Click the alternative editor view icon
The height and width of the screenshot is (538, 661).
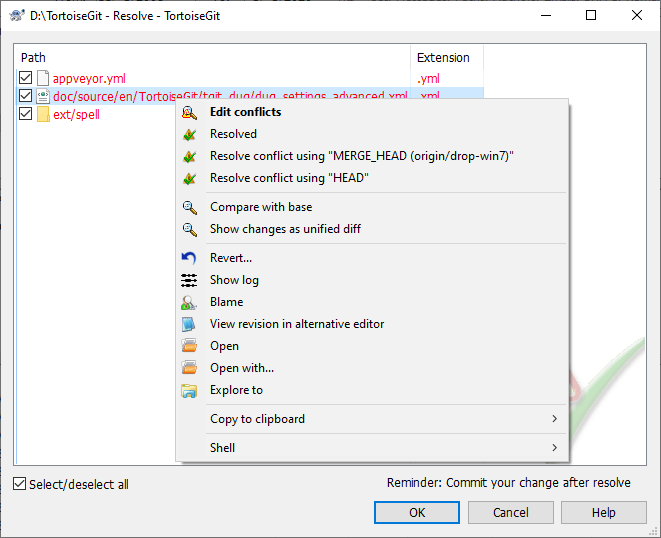pos(189,324)
